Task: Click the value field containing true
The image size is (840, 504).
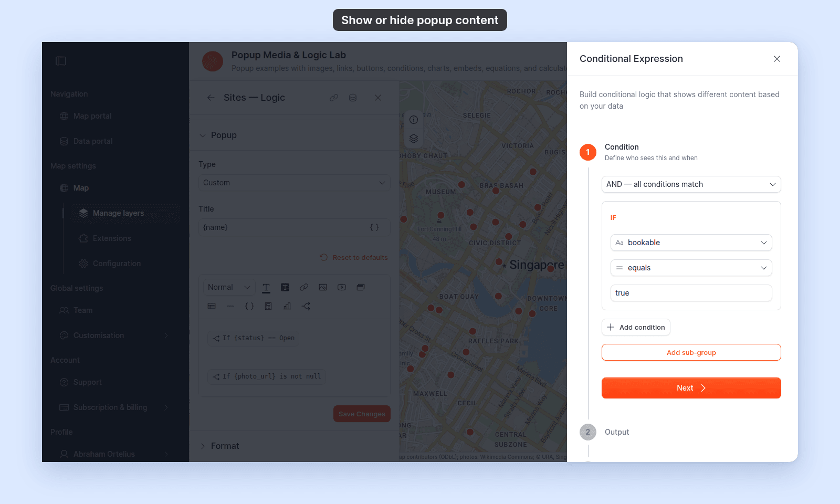Action: [691, 293]
